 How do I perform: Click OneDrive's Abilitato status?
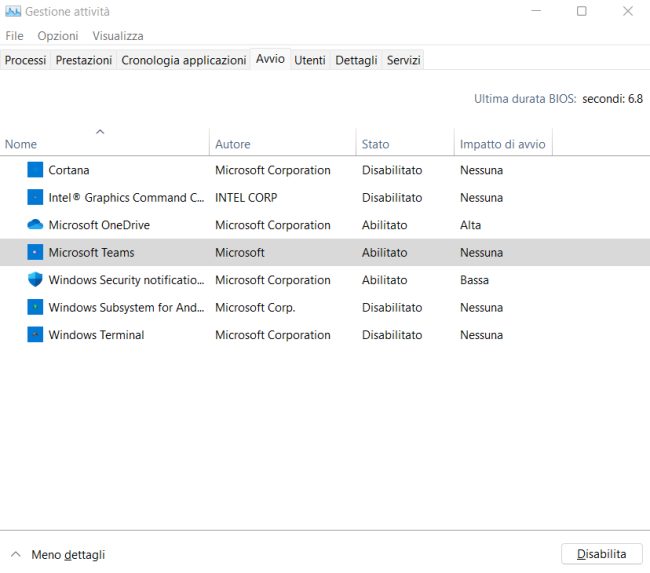[x=385, y=225]
